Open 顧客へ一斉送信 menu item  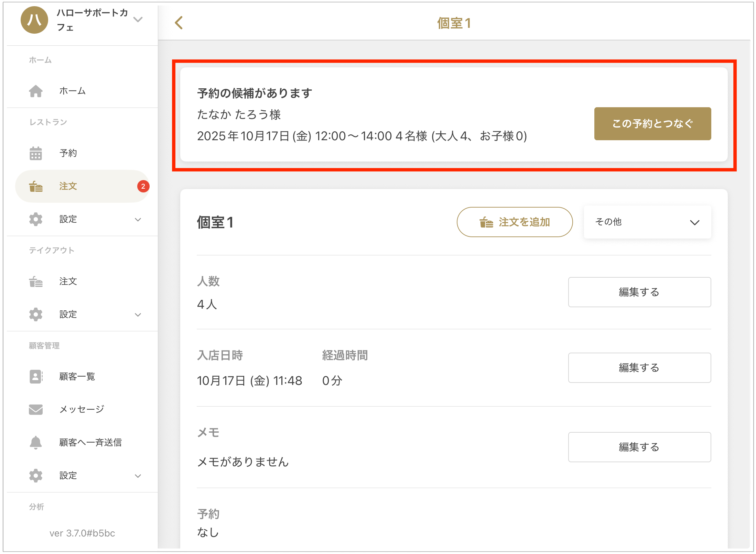90,442
